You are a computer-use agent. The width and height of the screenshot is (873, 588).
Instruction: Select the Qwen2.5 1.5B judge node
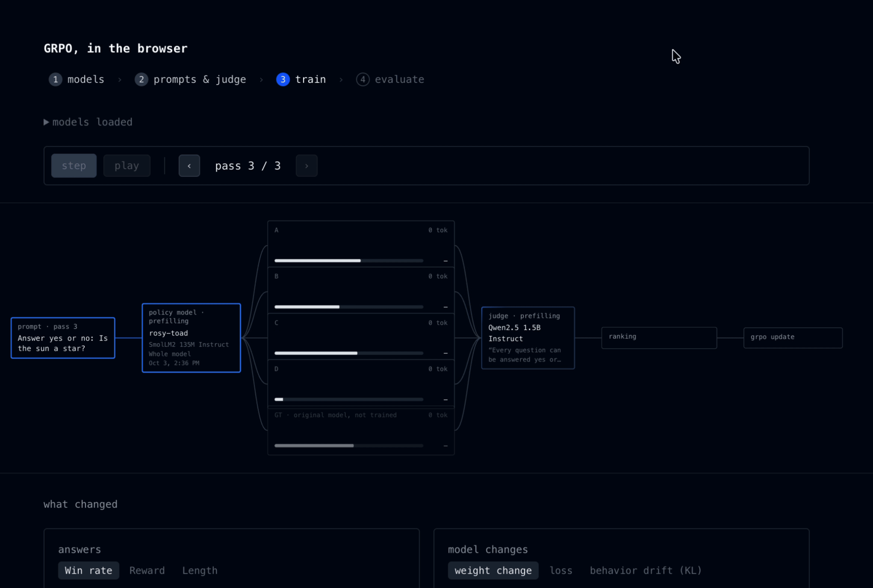click(528, 338)
